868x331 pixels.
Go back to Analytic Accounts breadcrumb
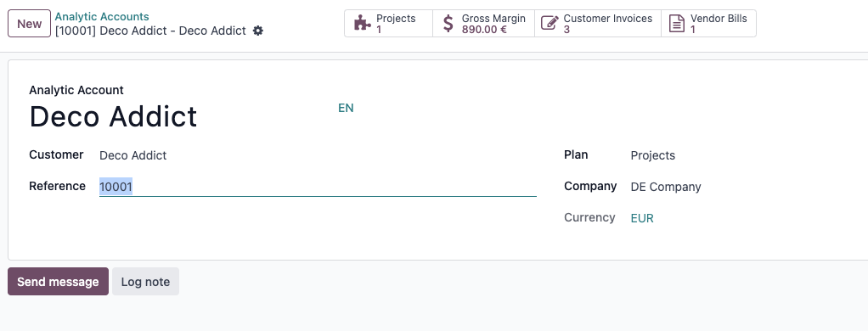click(102, 17)
